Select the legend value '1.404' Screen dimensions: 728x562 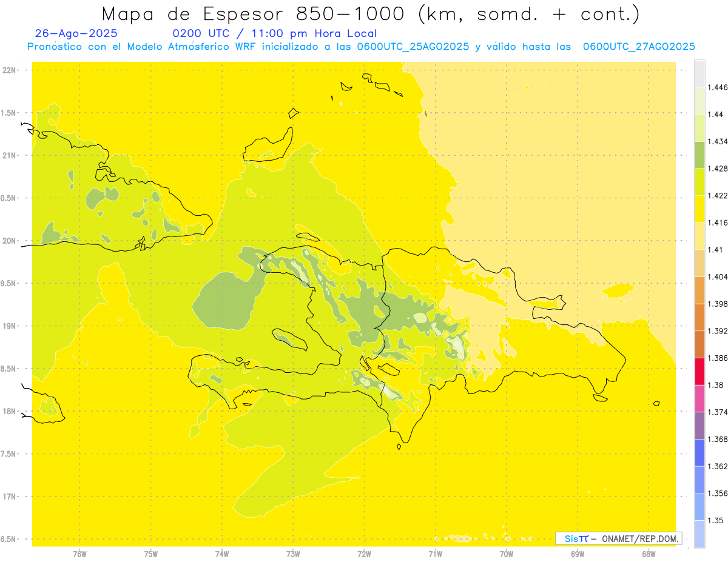(719, 276)
